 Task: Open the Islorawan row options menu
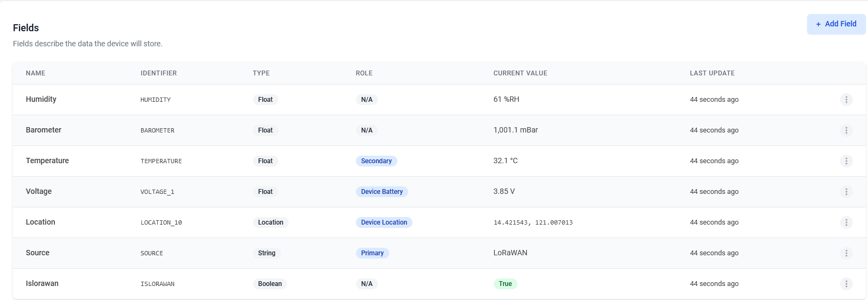point(846,284)
